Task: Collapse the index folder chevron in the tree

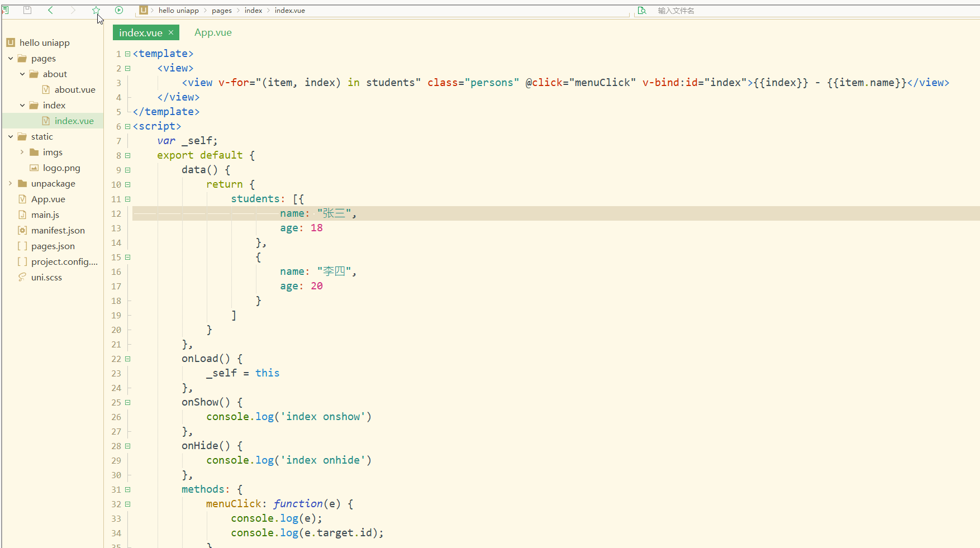Action: coord(22,105)
